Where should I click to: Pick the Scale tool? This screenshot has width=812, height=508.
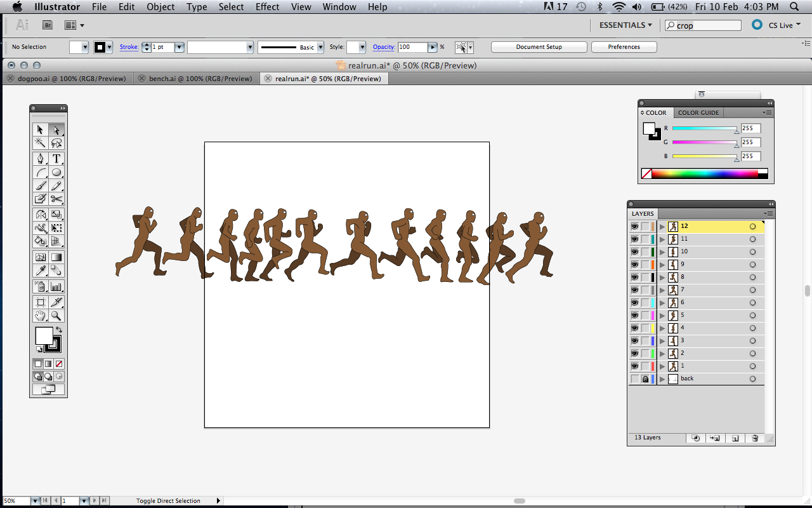click(56, 215)
